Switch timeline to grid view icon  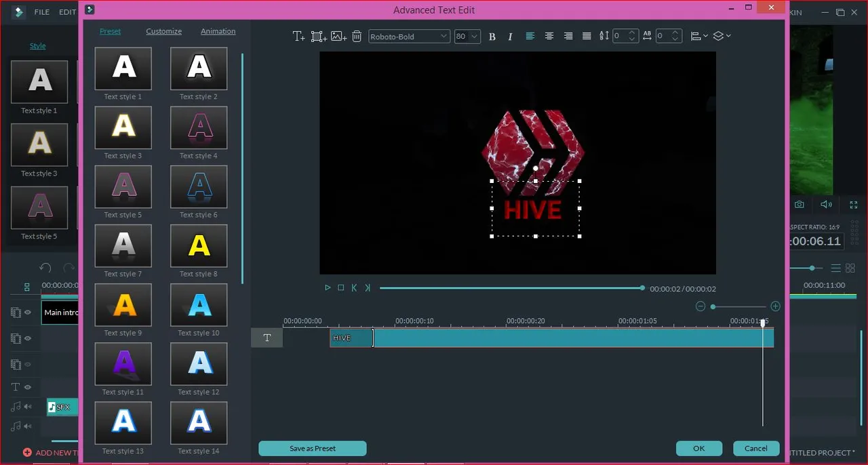850,268
